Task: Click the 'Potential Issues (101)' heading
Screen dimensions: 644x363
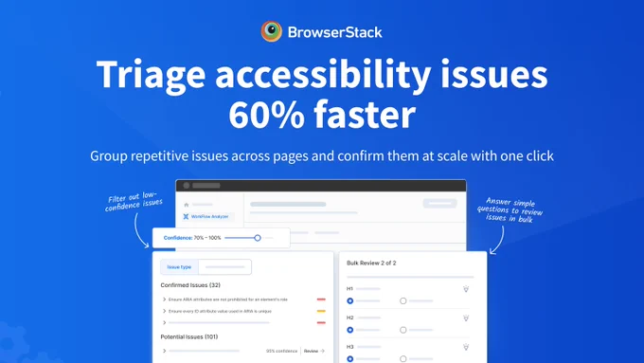Action: 188,336
